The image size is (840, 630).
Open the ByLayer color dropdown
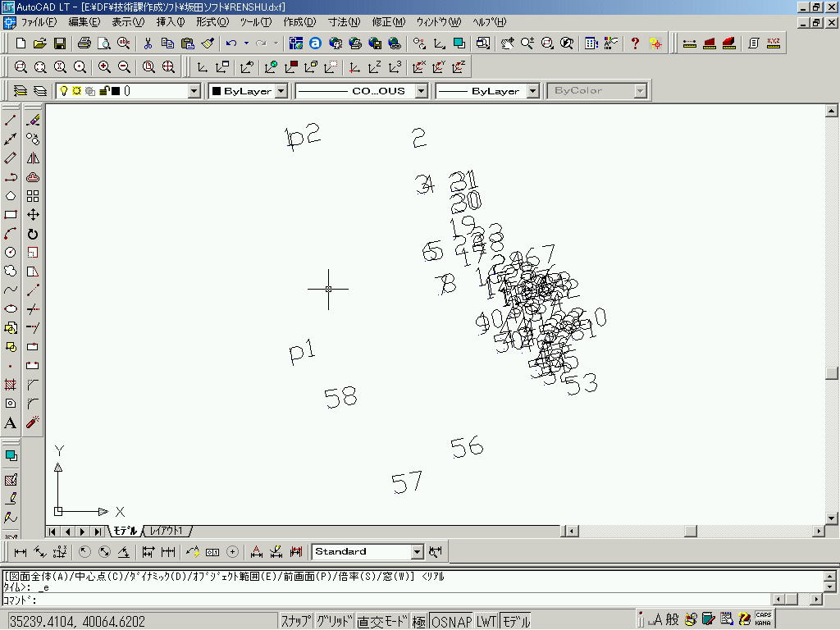pyautogui.click(x=282, y=91)
